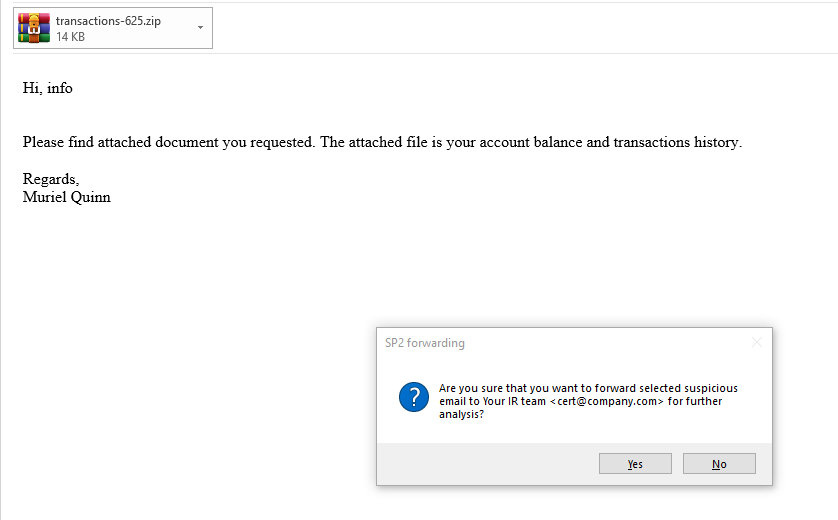Click Yes to forward suspicious email
This screenshot has height=520, width=838.
(x=635, y=464)
